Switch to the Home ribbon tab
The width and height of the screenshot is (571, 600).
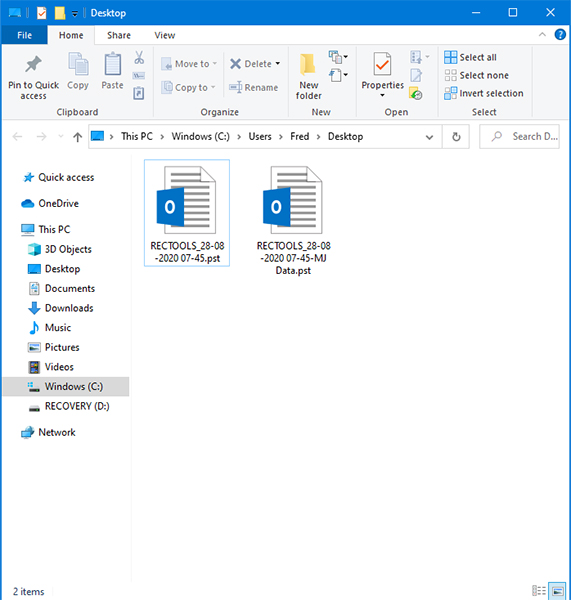pos(71,35)
